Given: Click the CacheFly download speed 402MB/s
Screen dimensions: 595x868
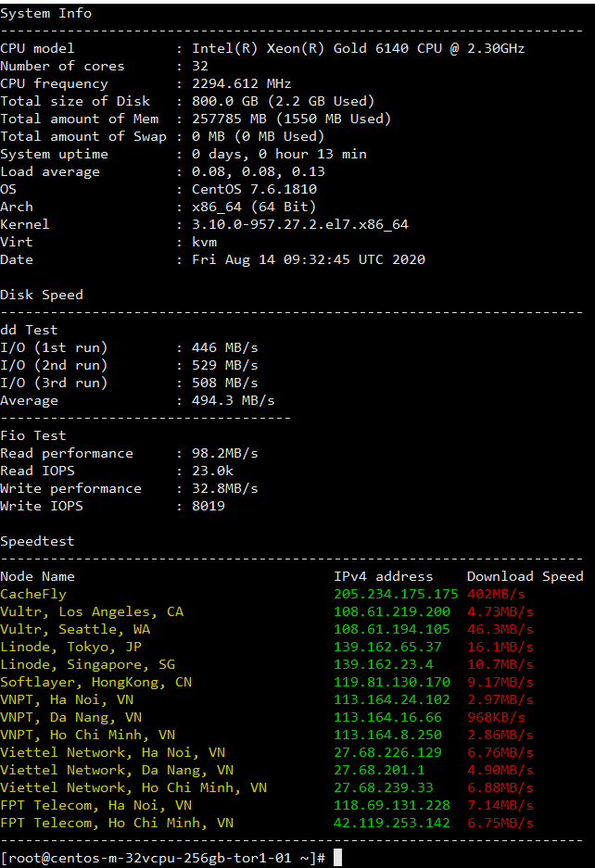Looking at the screenshot, I should click(496, 594).
